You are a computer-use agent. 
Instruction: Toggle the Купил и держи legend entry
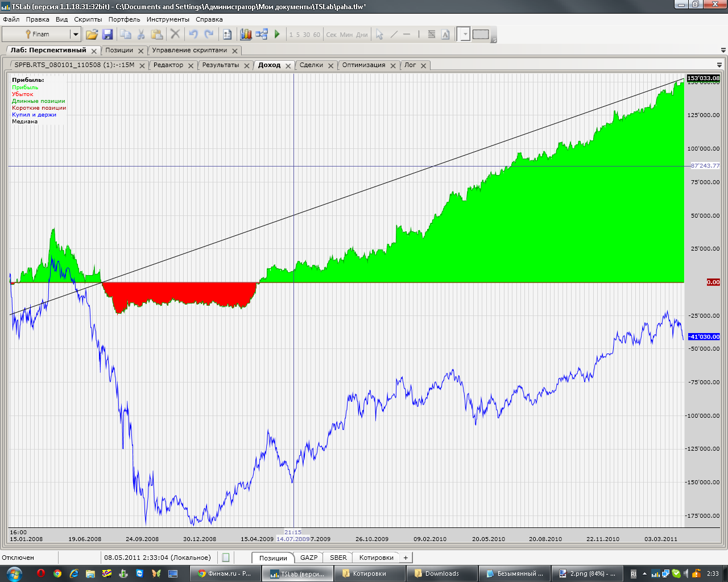[x=34, y=115]
